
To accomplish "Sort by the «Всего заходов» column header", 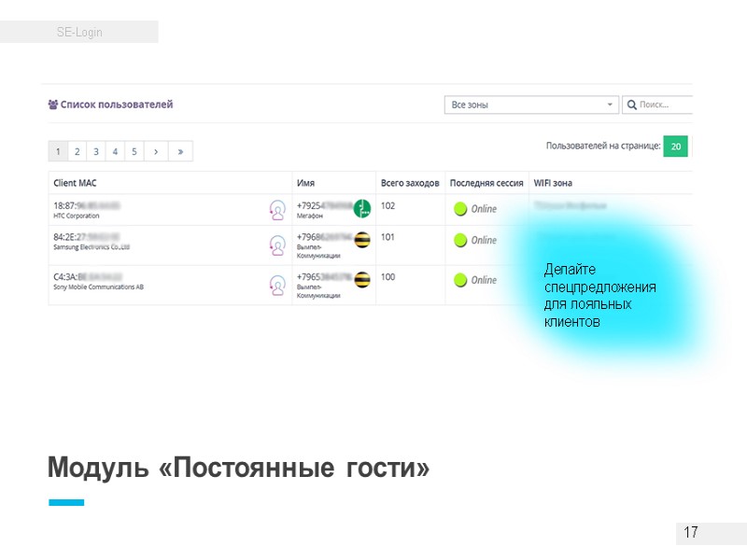I will pyautogui.click(x=412, y=183).
